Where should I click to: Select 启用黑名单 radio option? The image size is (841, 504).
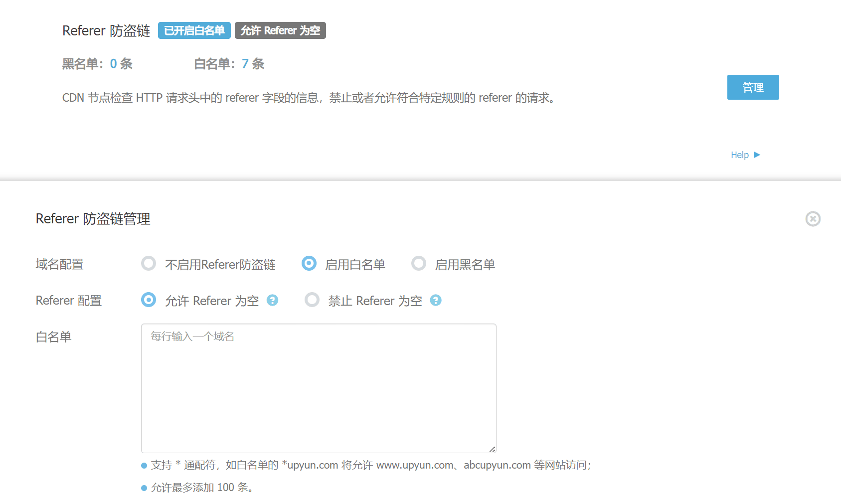(419, 263)
